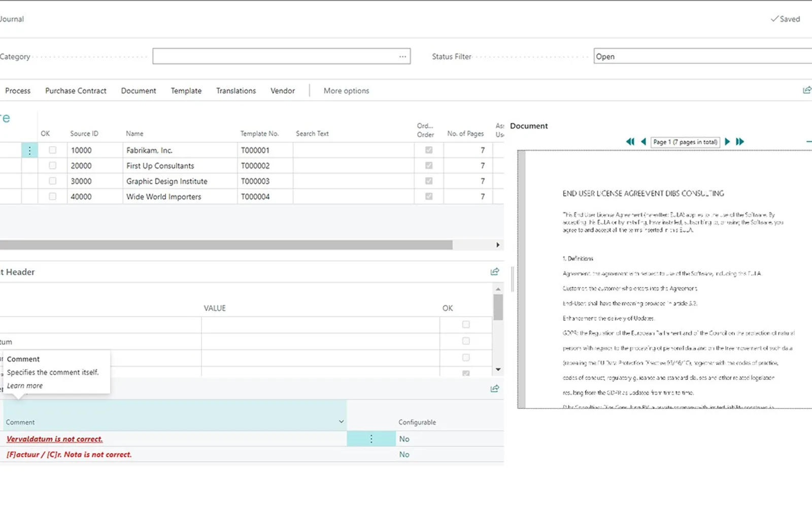Open the Process menu
This screenshot has width=812, height=508.
18,90
